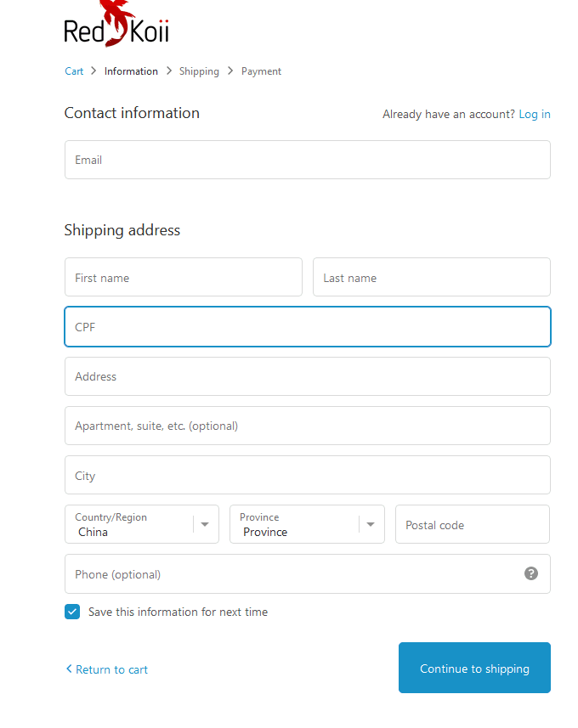This screenshot has width=578, height=728.
Task: Click the Red Koii logo
Action: coord(116,25)
